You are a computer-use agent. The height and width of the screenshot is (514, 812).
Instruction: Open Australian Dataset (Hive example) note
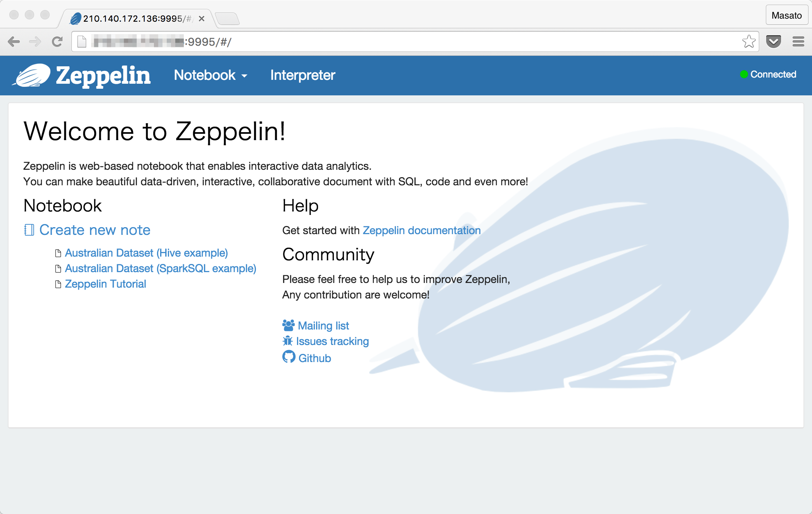coord(146,253)
